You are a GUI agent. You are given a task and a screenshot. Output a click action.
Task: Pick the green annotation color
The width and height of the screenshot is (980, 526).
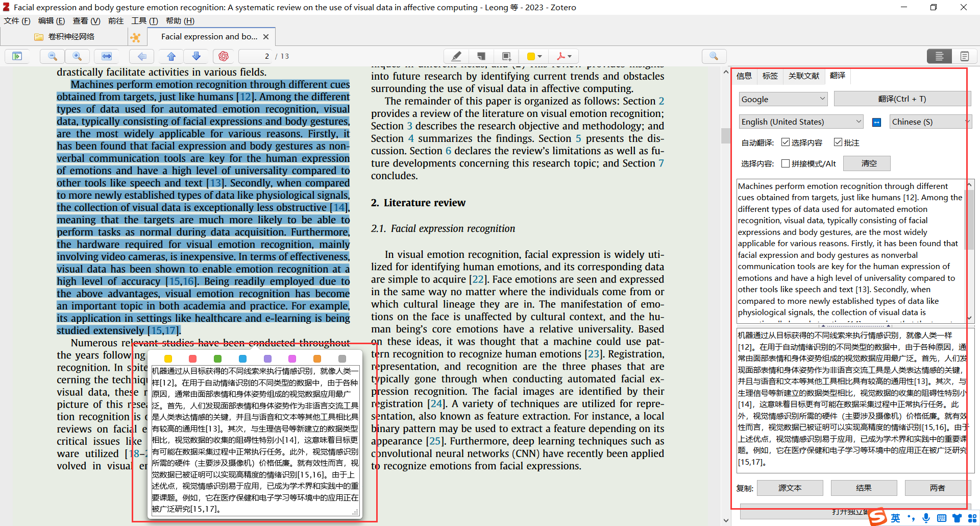(217, 358)
